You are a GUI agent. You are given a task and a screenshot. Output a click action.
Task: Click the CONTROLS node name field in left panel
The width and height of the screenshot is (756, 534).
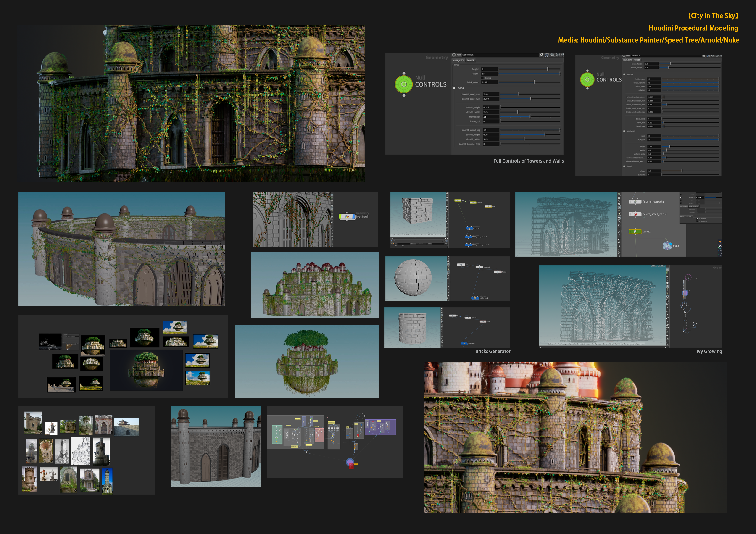500,55
